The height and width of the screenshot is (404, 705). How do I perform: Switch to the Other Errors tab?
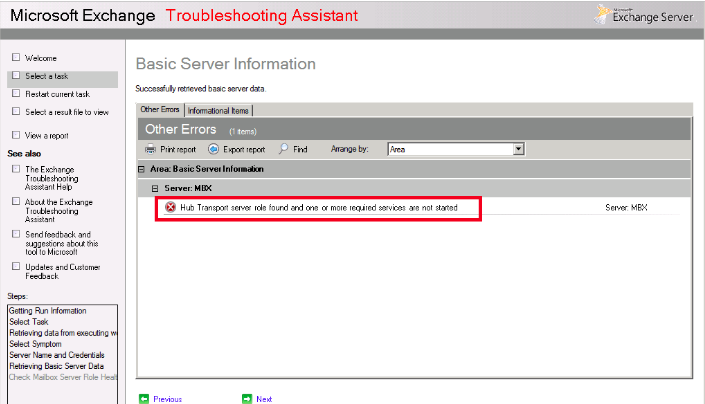160,109
